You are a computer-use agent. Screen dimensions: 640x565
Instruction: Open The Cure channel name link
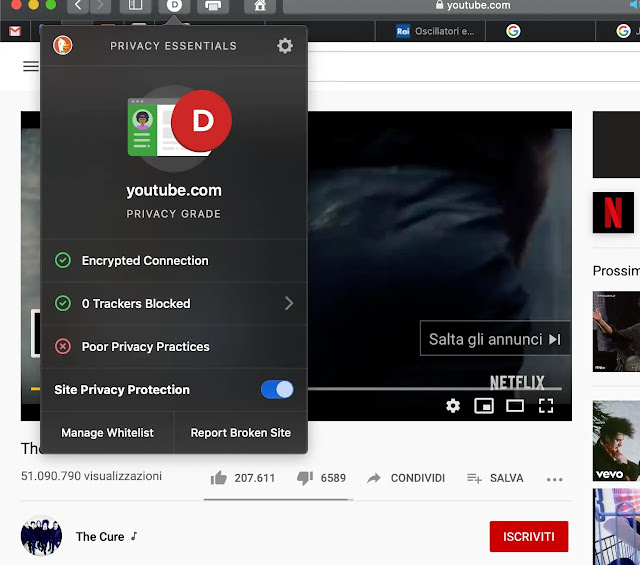pos(100,536)
